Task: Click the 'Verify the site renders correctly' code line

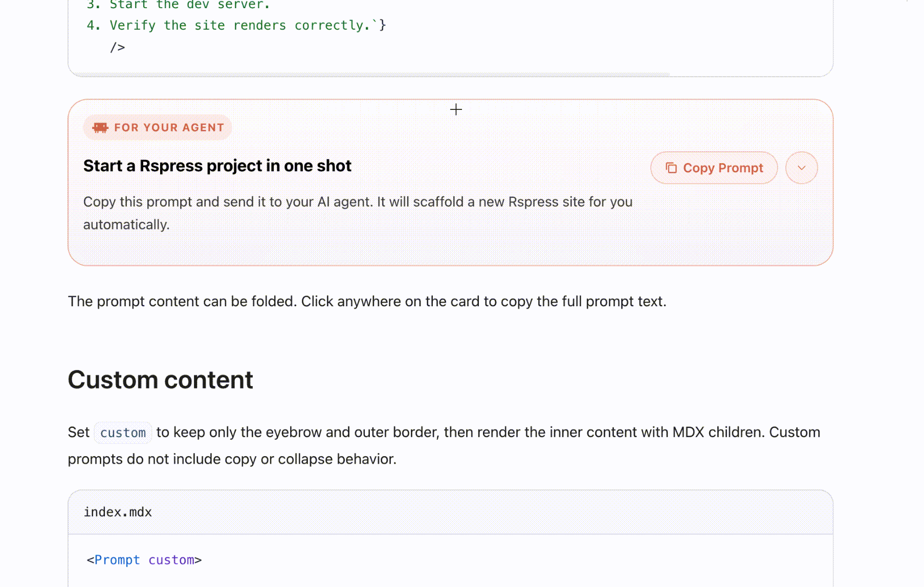Action: pos(235,26)
